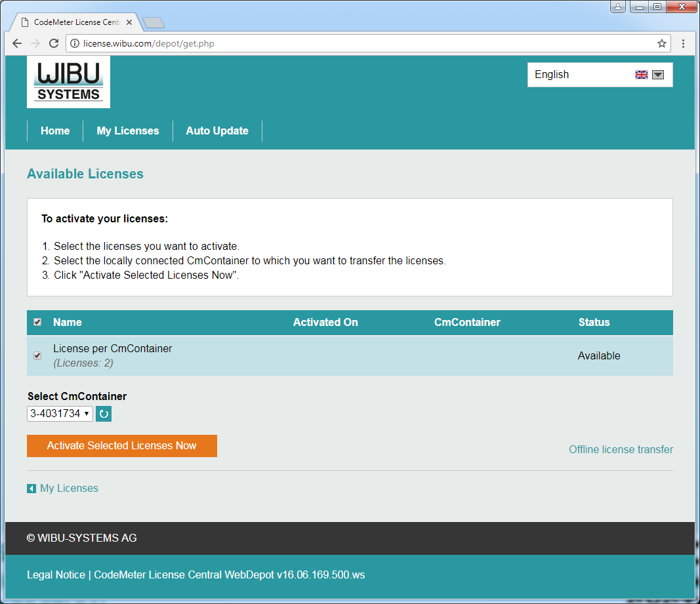Click the back arrow icon beside My Licenses

tap(31, 489)
